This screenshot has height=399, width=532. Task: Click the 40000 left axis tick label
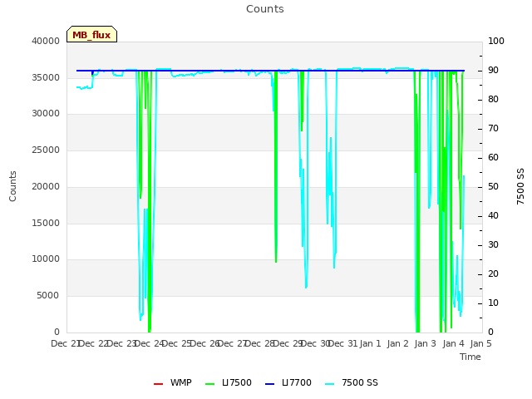click(46, 41)
